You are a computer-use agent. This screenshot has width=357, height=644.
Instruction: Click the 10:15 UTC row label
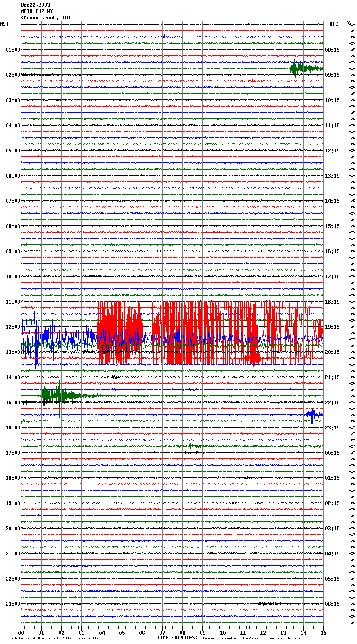[x=332, y=100]
